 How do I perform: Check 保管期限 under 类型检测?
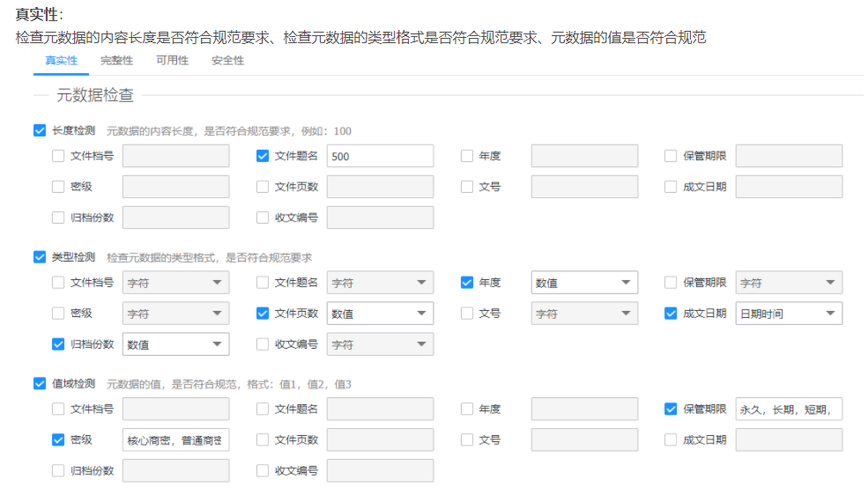point(671,283)
